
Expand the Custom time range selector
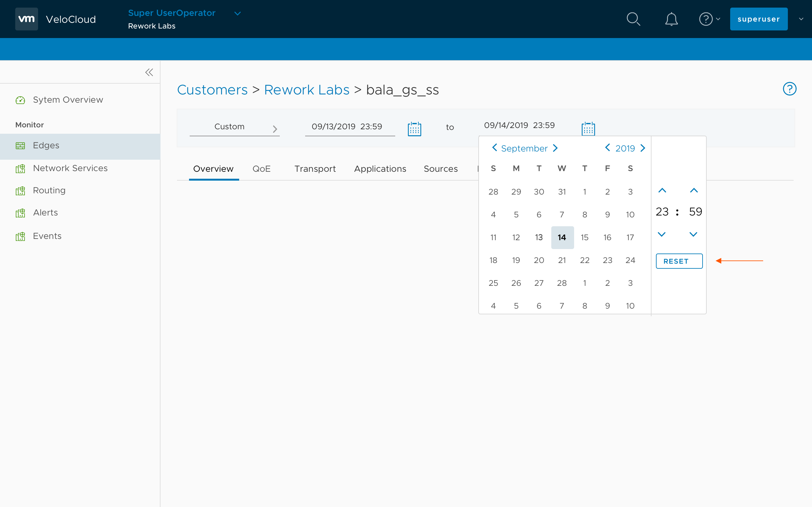tap(234, 127)
